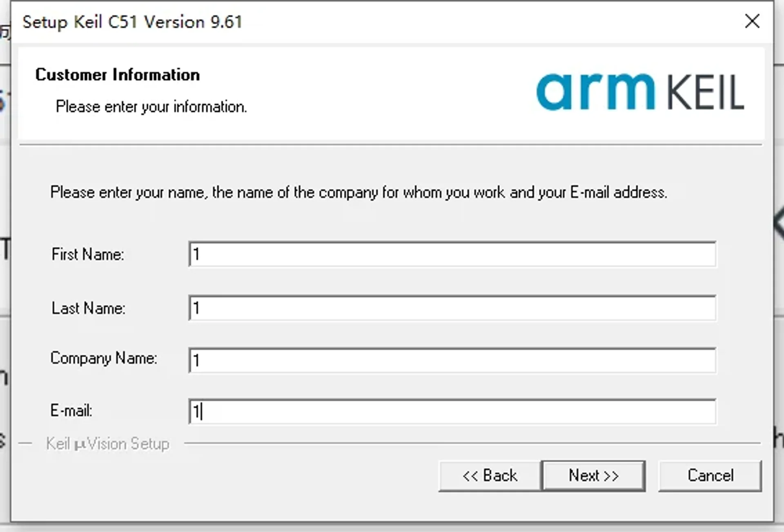Focus the Last Name input field
This screenshot has height=532, width=784.
pos(452,308)
